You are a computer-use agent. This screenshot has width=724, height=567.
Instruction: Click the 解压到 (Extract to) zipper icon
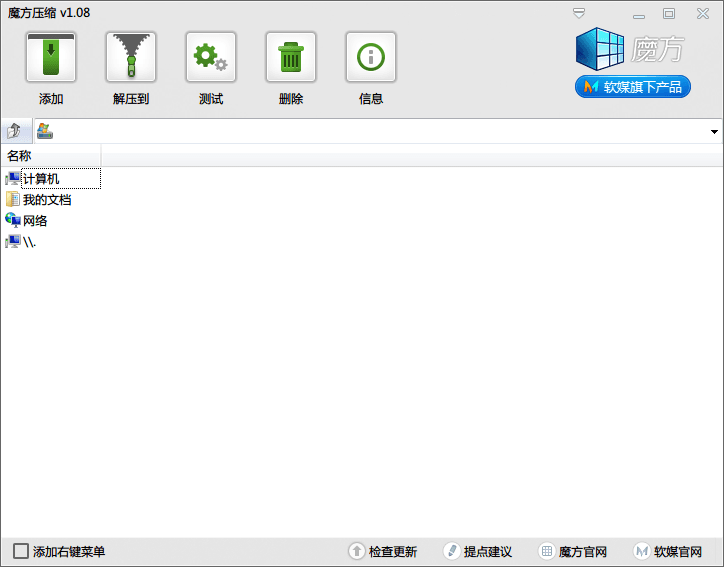click(x=131, y=57)
